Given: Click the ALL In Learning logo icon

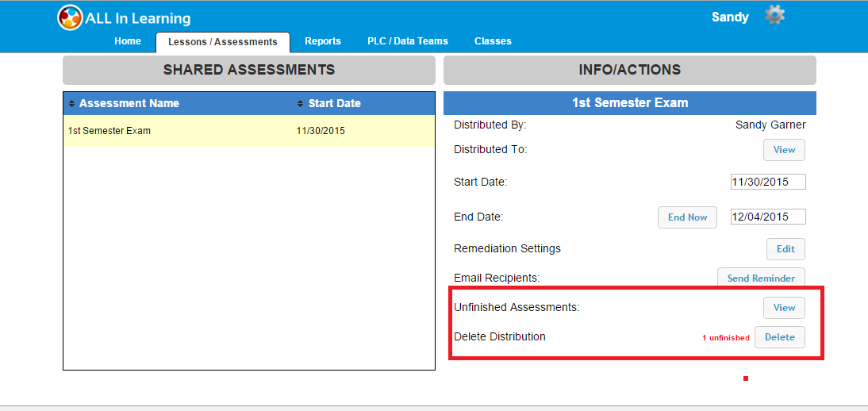Looking at the screenshot, I should tap(70, 17).
